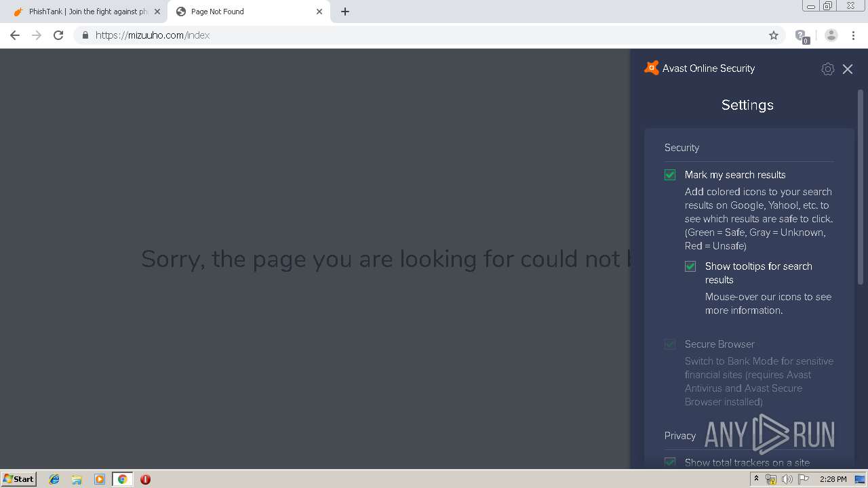Open Chrome's three-dot menu
The height and width of the screenshot is (488, 868).
pyautogui.click(x=854, y=35)
